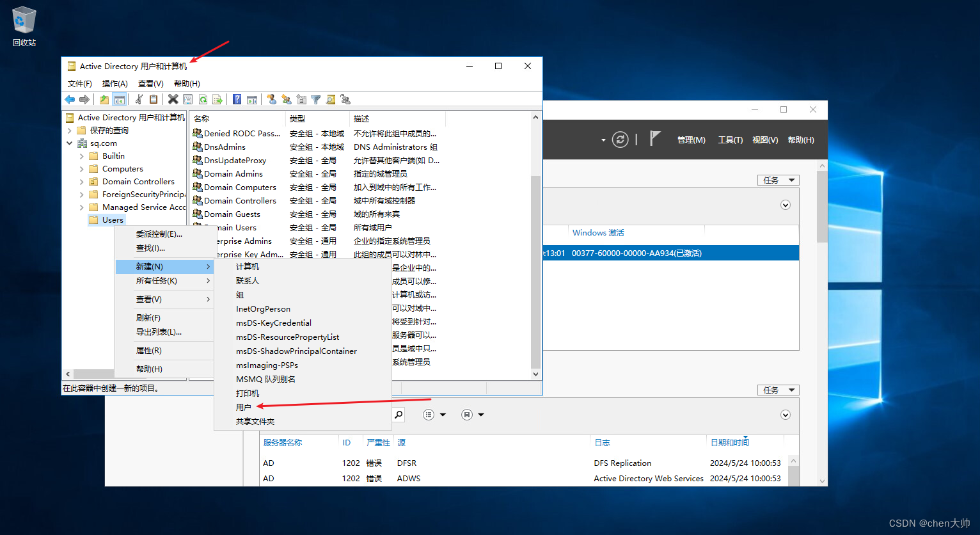Click the magnifier Find objects toolbar icon

click(x=331, y=99)
